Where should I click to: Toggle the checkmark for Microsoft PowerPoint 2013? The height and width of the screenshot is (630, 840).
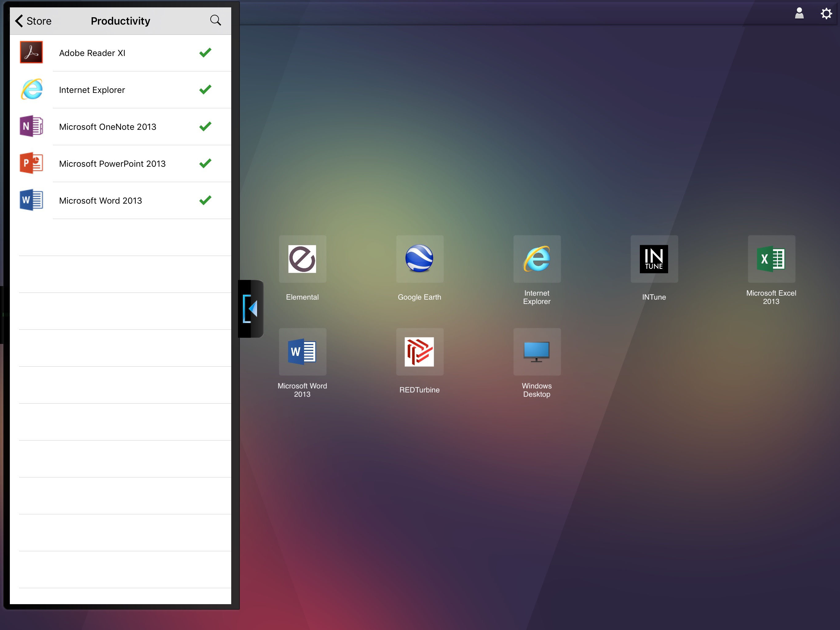pyautogui.click(x=205, y=163)
